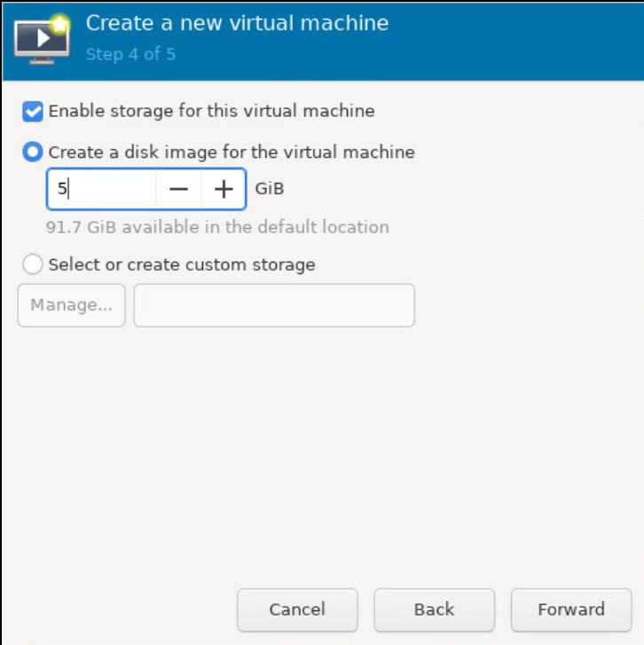
Task: Choose the custom storage radio button
Action: 33,264
